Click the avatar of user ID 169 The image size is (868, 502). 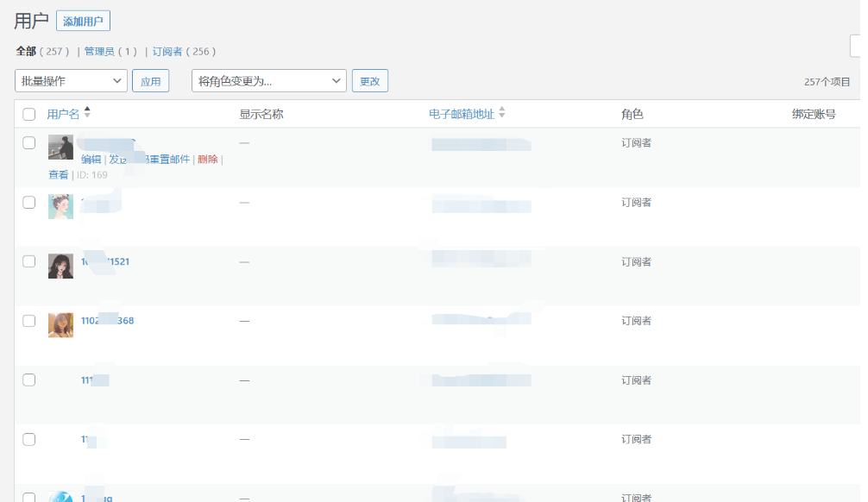pyautogui.click(x=60, y=147)
